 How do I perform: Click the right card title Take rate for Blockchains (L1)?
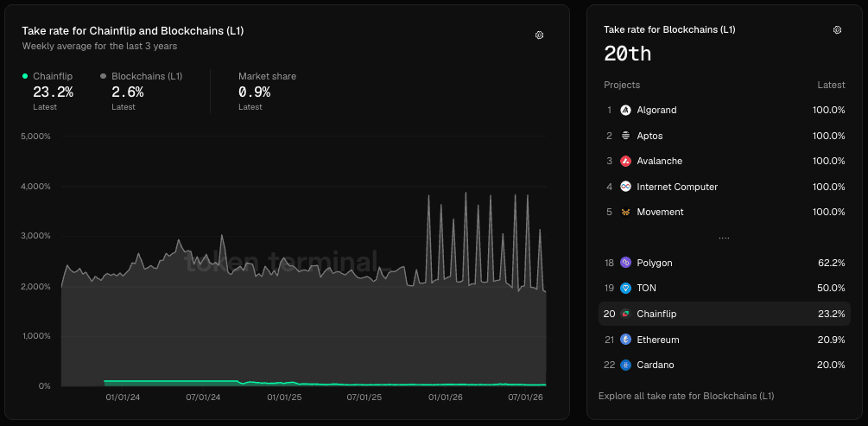coord(670,30)
